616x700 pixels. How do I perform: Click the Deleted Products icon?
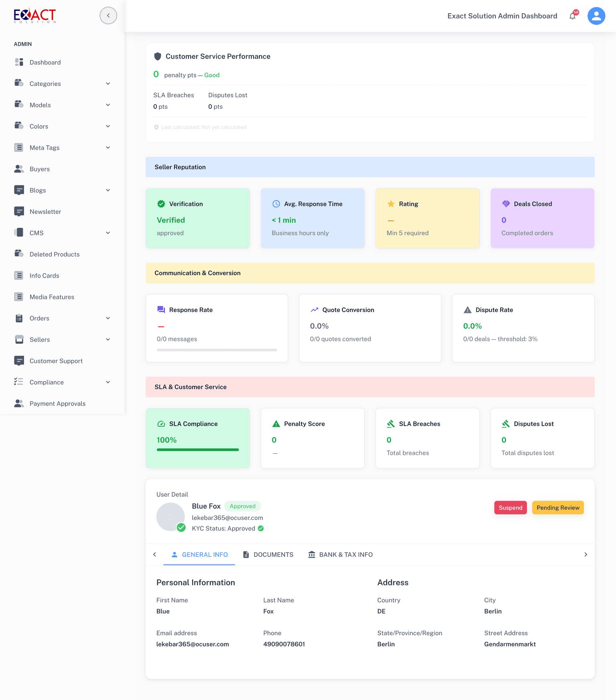pos(19,254)
